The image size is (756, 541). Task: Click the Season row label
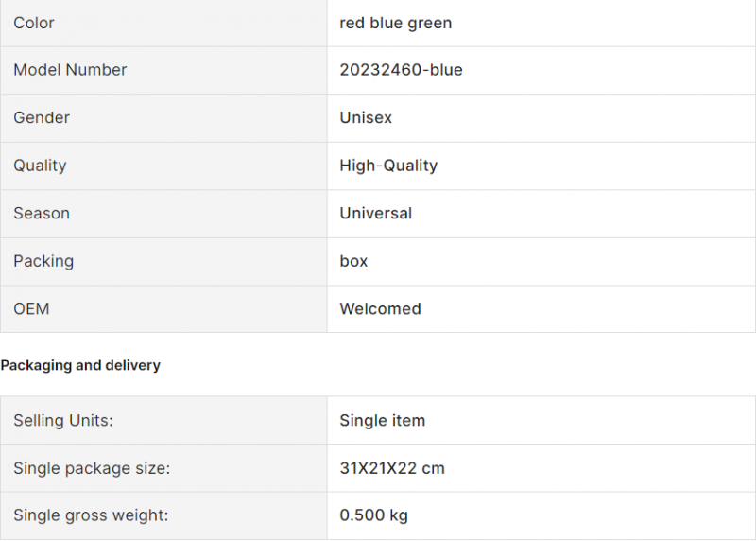point(42,214)
